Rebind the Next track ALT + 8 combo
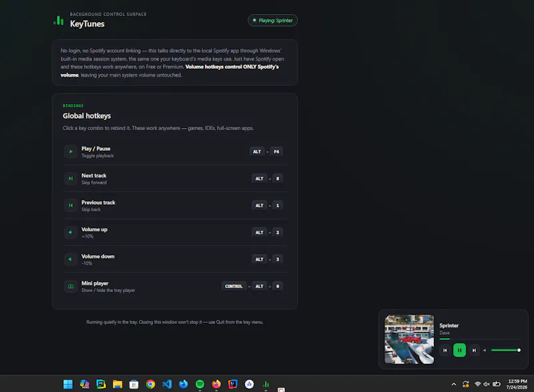This screenshot has width=534, height=392. pyautogui.click(x=268, y=179)
